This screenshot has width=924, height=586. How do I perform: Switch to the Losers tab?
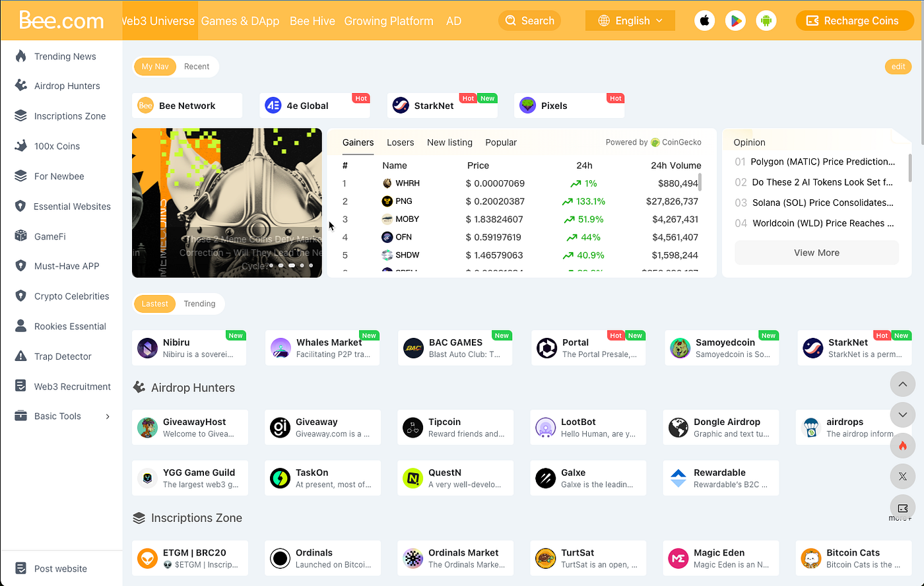401,142
